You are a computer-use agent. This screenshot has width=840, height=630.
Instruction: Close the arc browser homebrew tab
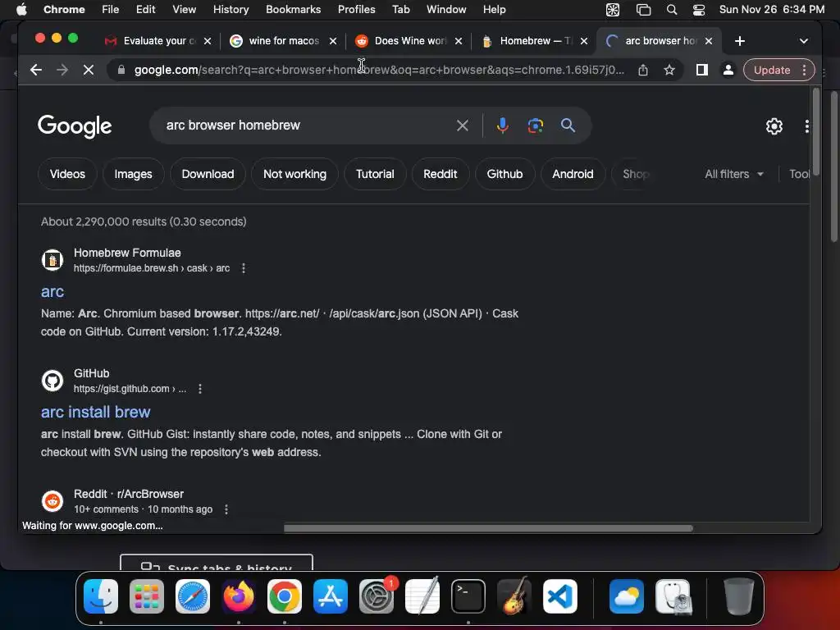[x=709, y=41]
